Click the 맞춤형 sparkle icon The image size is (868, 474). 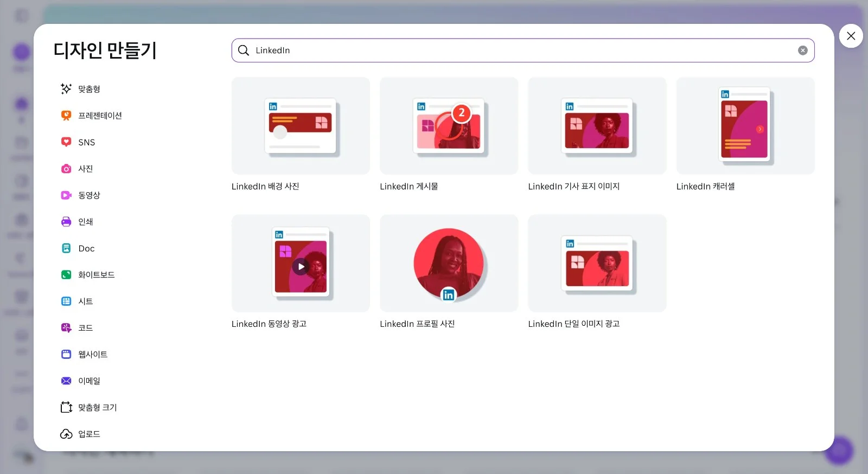(66, 89)
